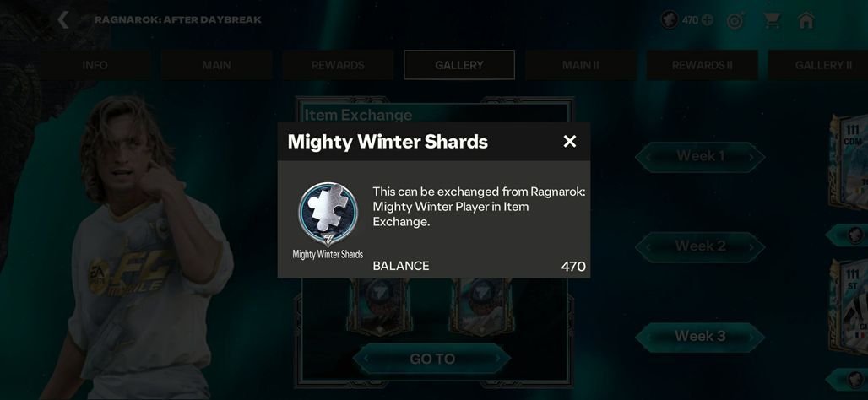Select the GALLERY tab
Image resolution: width=868 pixels, height=400 pixels.
click(x=459, y=65)
